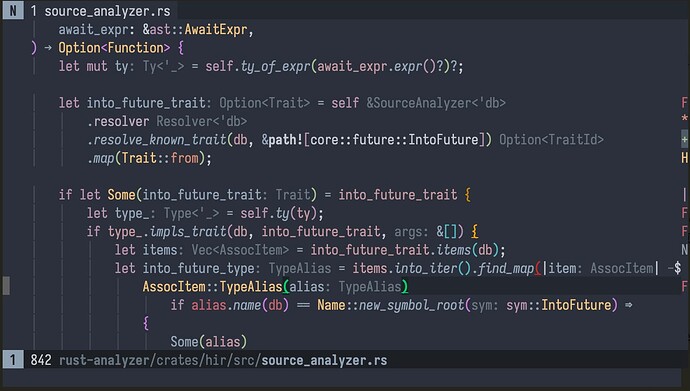The height and width of the screenshot is (391, 690).
Task: Click the Option<TraitId> inlay hint
Action: pos(551,140)
